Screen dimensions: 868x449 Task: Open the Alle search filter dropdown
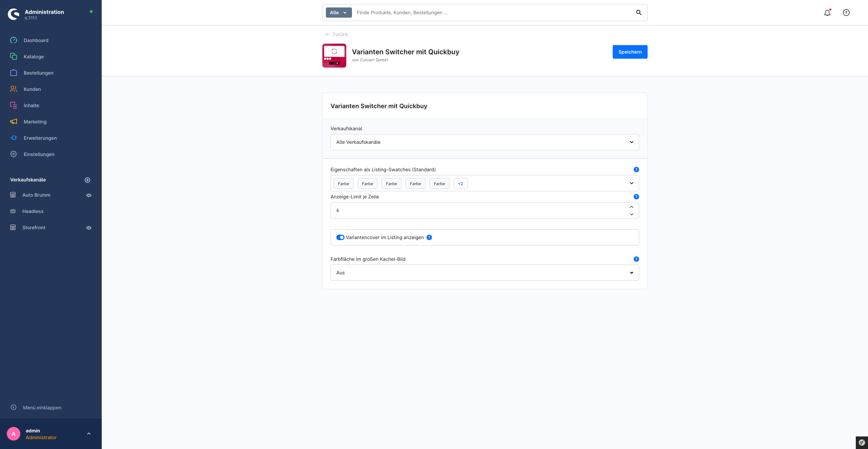[x=339, y=13]
